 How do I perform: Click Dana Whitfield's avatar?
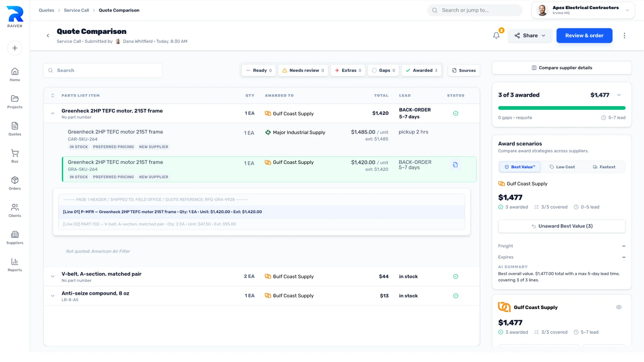point(118,42)
